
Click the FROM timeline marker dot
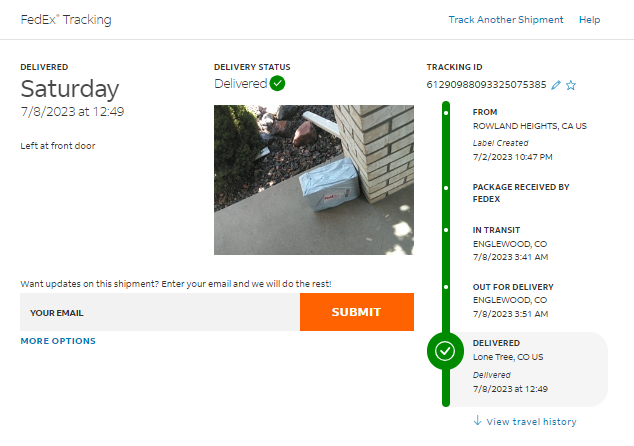pyautogui.click(x=446, y=113)
